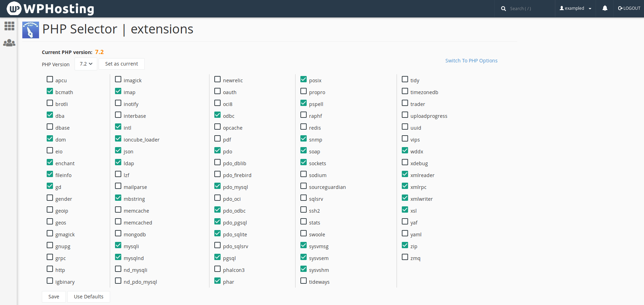Click the pdo_sqlite label text
Image resolution: width=644 pixels, height=305 pixels.
click(x=235, y=235)
